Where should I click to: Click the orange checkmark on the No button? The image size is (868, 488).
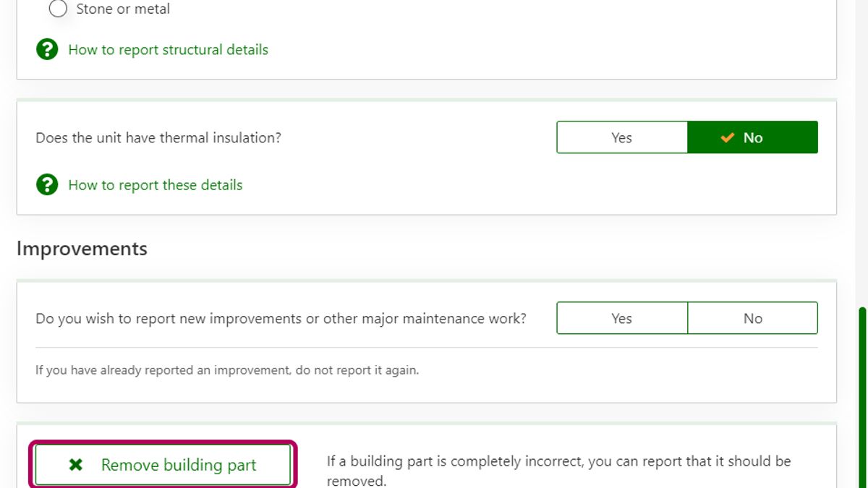(x=728, y=137)
